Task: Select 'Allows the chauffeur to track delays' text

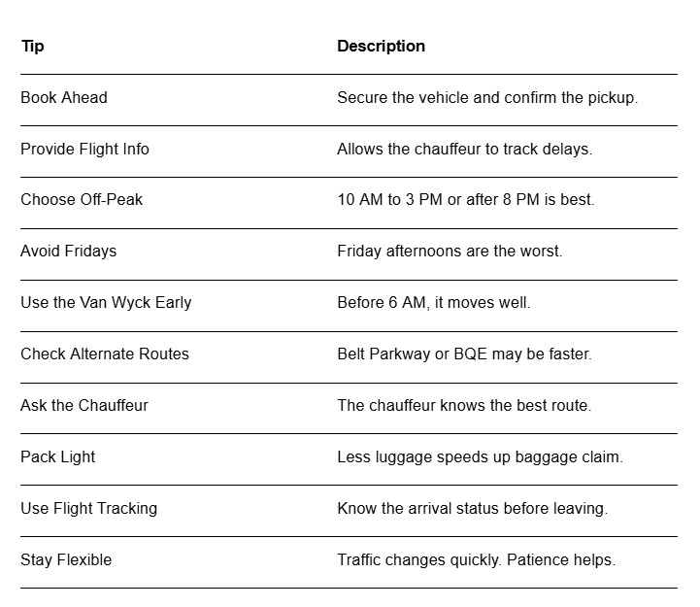Action: (x=465, y=149)
